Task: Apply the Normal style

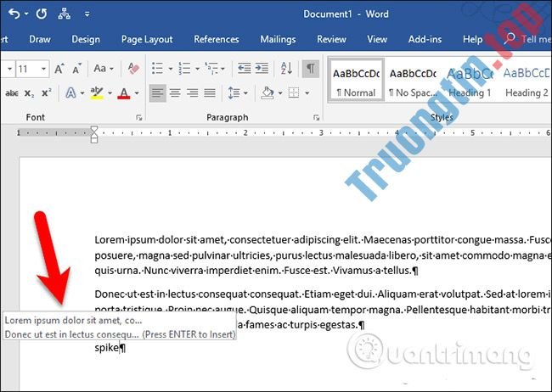Action: pyautogui.click(x=356, y=81)
